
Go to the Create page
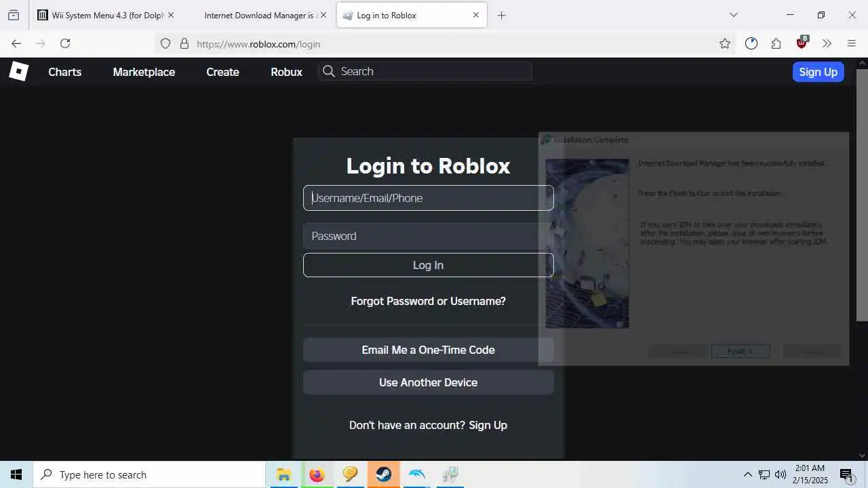click(x=222, y=72)
